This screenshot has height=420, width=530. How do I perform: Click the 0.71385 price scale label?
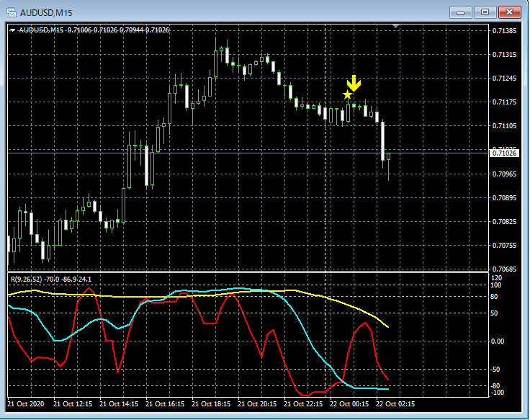(504, 31)
